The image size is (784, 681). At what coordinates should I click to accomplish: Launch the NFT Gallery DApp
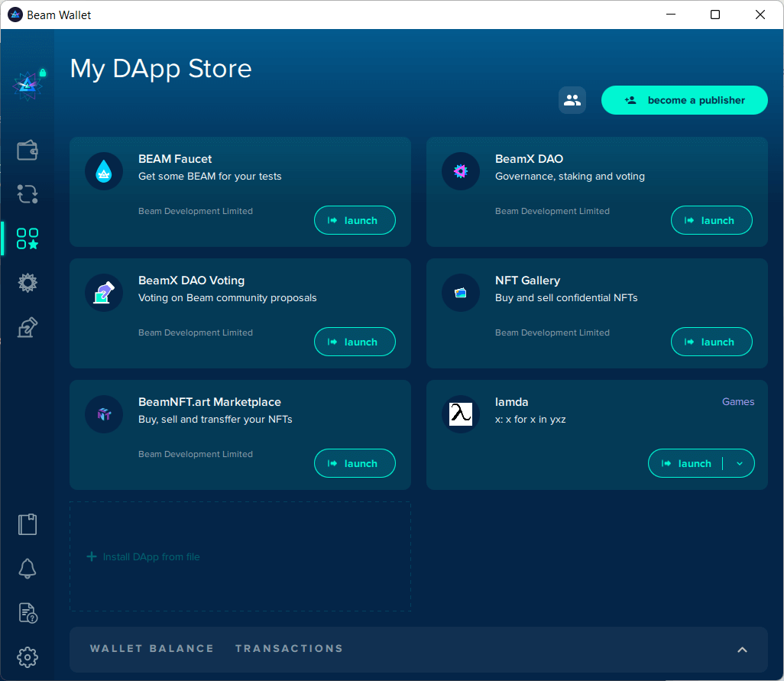tap(711, 342)
